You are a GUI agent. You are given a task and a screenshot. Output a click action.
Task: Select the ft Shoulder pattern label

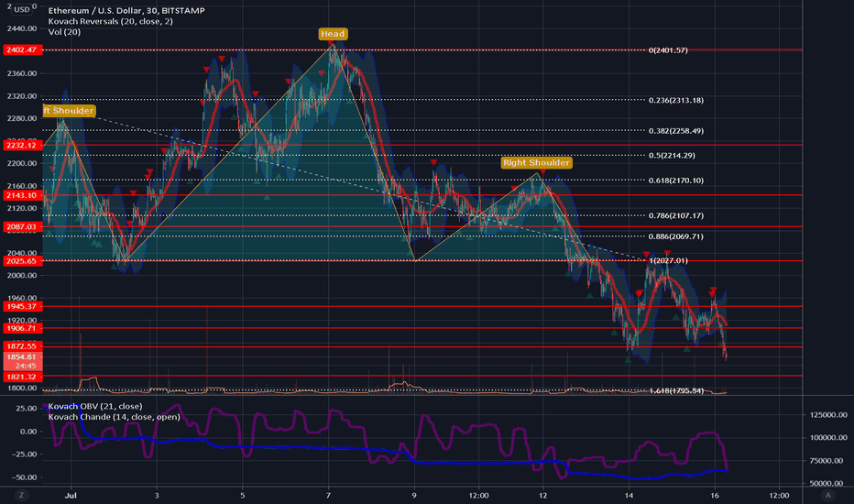coord(69,111)
